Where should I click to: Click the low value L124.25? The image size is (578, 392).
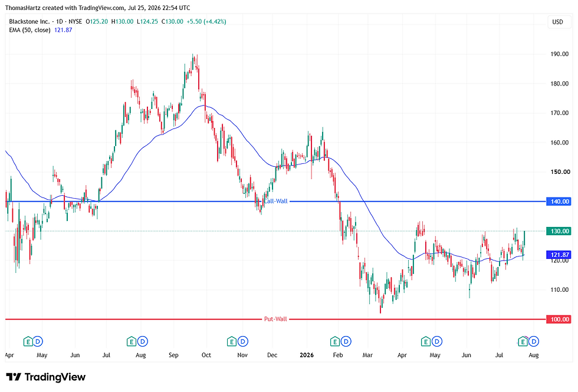tap(147, 22)
